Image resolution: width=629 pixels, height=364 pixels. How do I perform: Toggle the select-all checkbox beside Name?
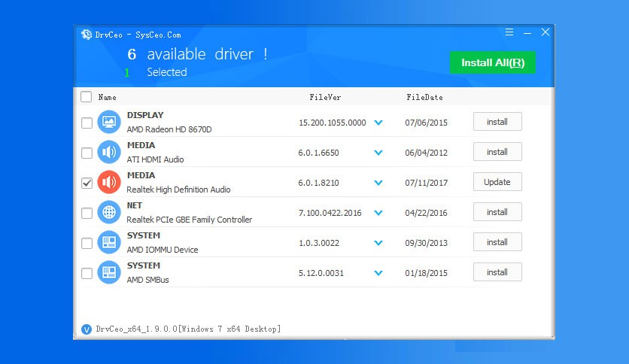pyautogui.click(x=87, y=96)
